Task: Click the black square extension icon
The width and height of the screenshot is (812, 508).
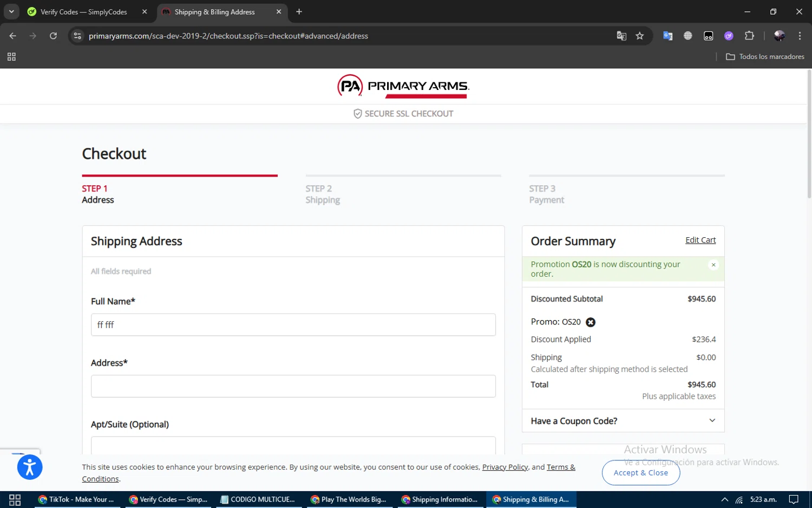Action: click(709, 36)
